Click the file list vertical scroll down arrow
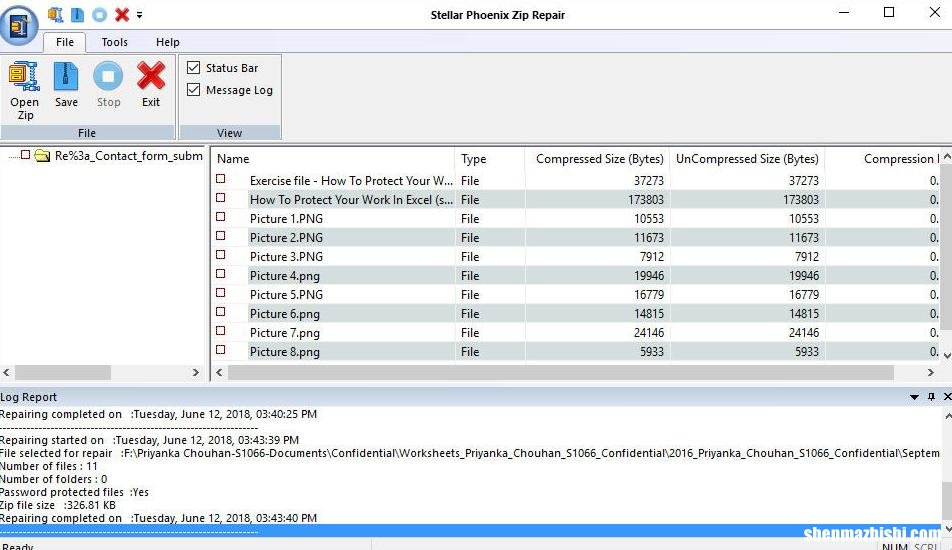Viewport: 952px width, 550px height. (x=947, y=355)
